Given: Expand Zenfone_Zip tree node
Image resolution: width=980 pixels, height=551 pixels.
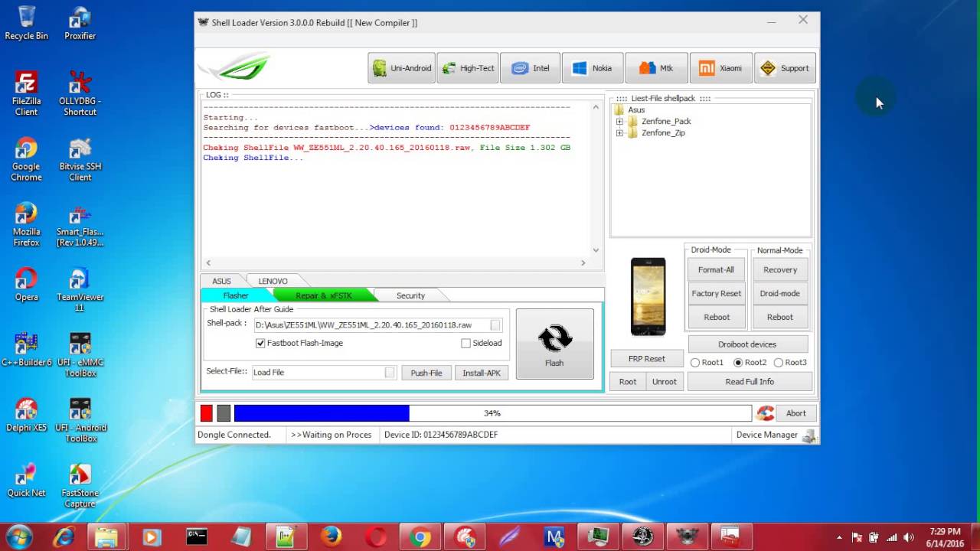Looking at the screenshot, I should pos(619,133).
